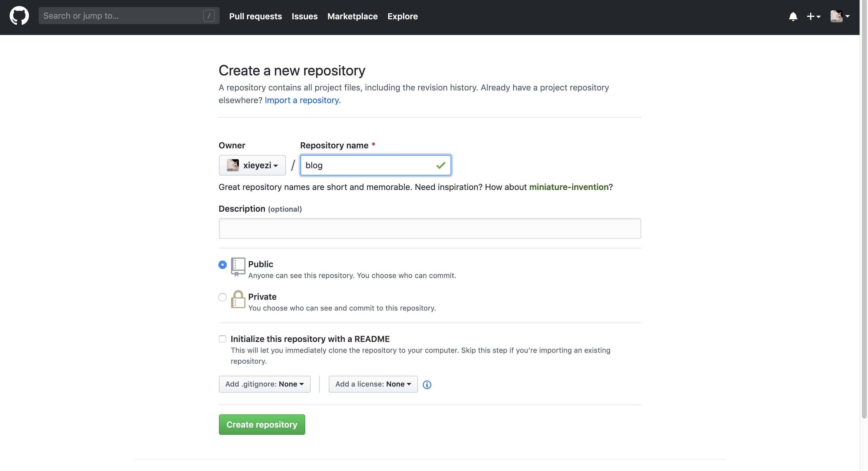868x471 pixels.
Task: Click the Public repository book icon
Action: click(238, 267)
